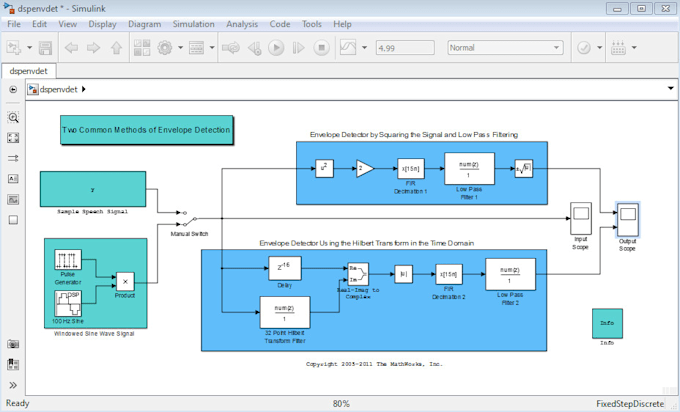Open Model Configuration Parameters gear icon
This screenshot has height=412, width=680.
pyautogui.click(x=165, y=48)
